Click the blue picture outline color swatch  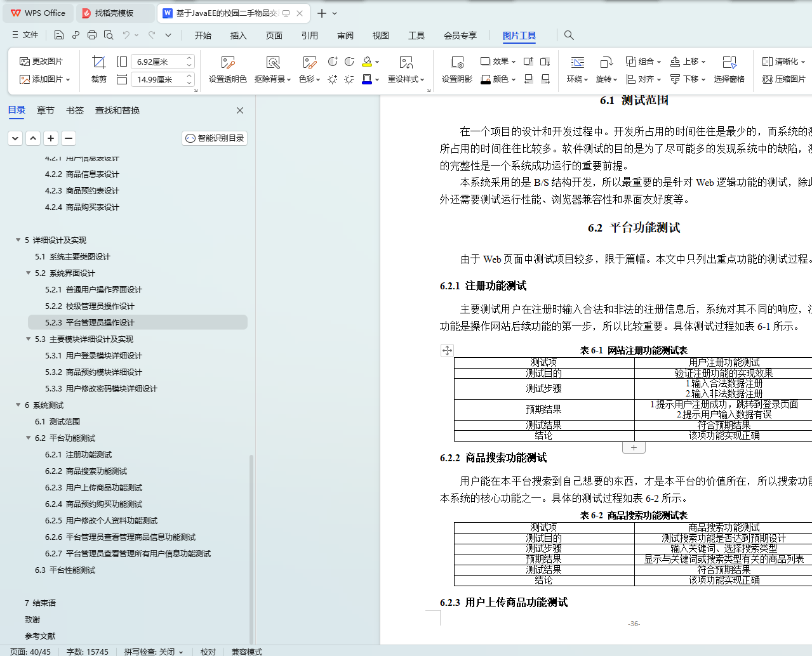(x=367, y=79)
